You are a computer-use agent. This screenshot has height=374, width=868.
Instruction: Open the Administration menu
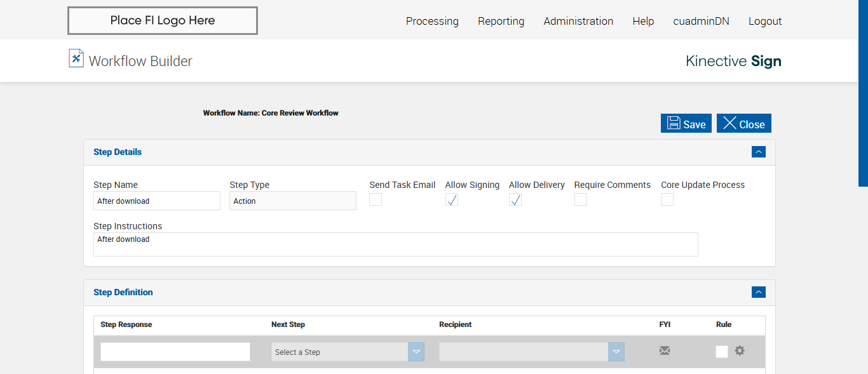[x=578, y=21]
